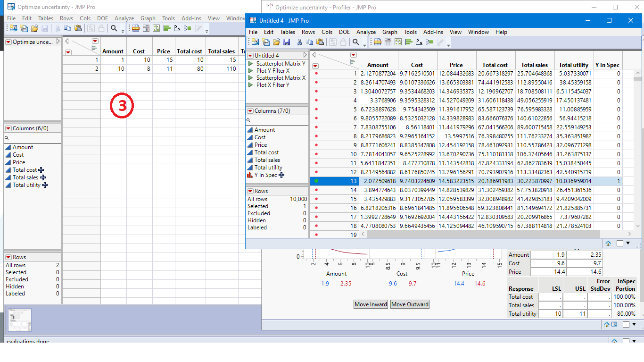Image resolution: width=644 pixels, height=362 pixels.
Task: Click the Move Inward button
Action: click(x=371, y=304)
